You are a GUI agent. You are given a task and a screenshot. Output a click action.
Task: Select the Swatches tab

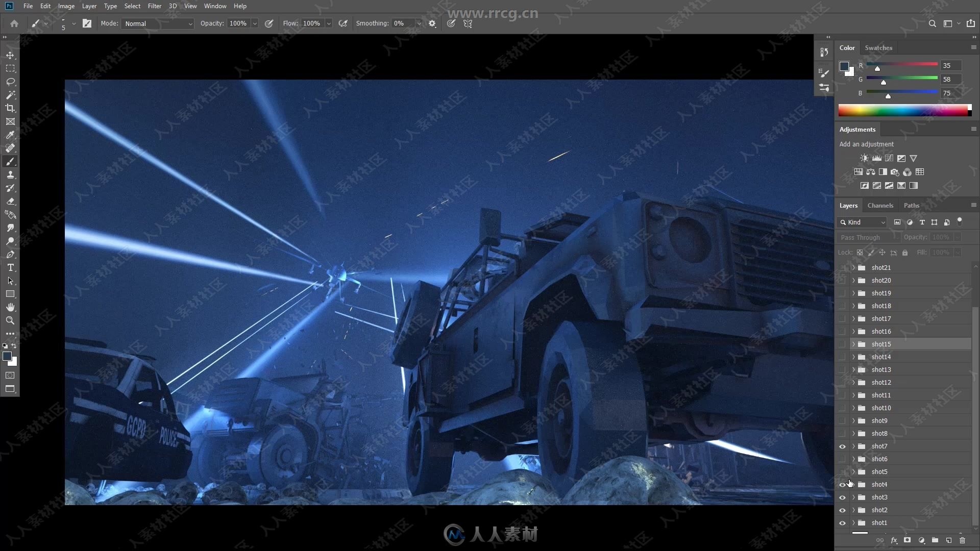coord(879,48)
